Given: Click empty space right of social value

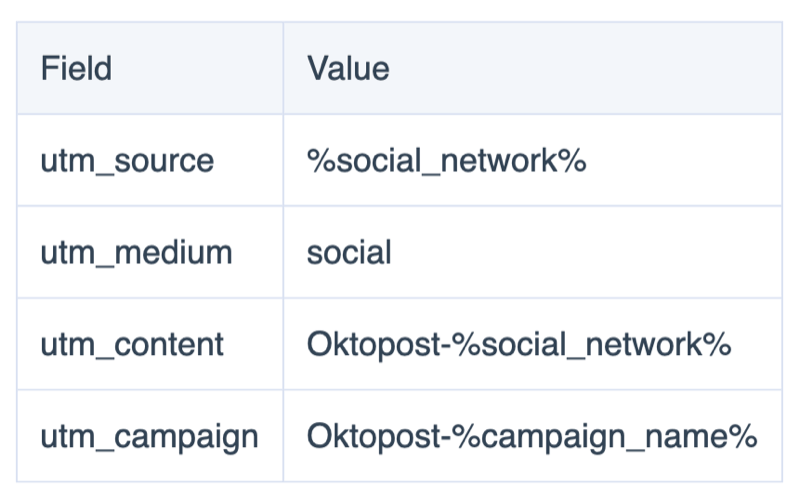Looking at the screenshot, I should (587, 253).
